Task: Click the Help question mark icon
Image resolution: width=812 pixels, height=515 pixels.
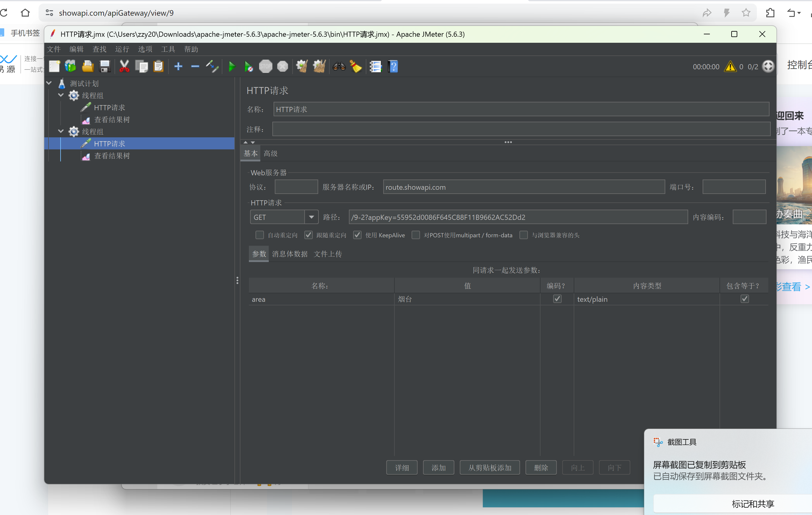Action: pyautogui.click(x=393, y=66)
